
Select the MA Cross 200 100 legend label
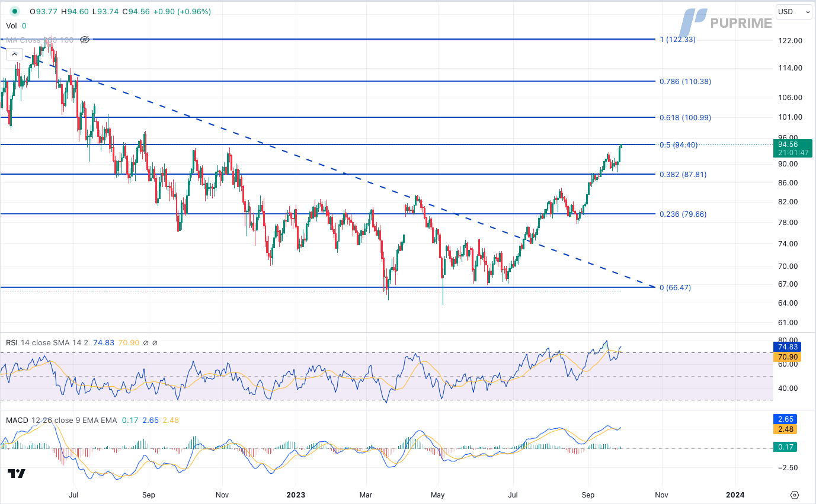40,40
